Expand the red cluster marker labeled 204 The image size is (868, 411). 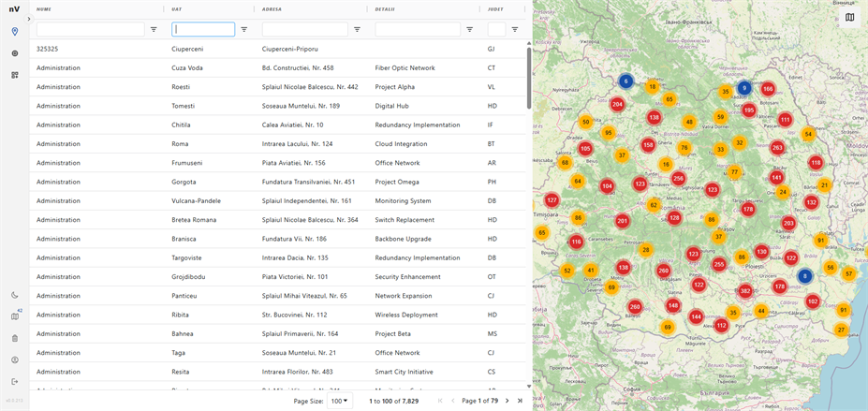(617, 104)
